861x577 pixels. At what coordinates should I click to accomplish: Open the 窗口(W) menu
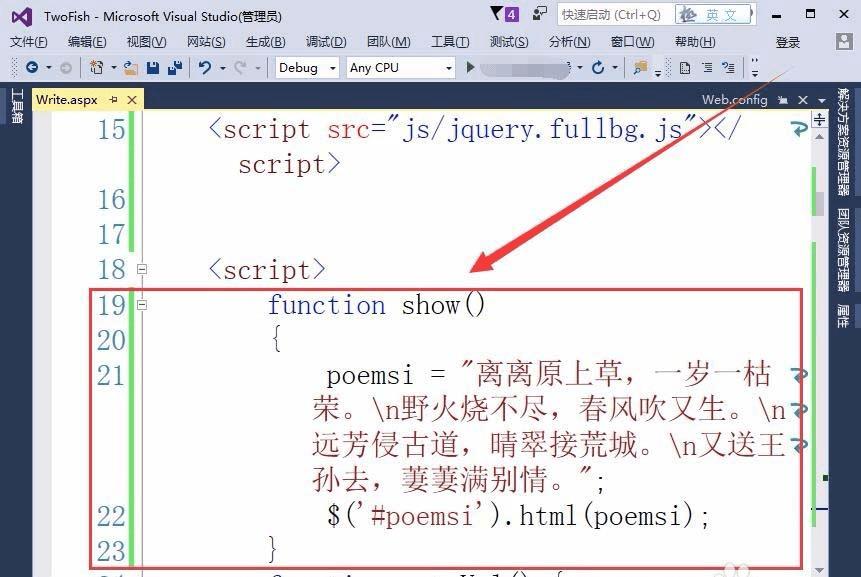(632, 42)
